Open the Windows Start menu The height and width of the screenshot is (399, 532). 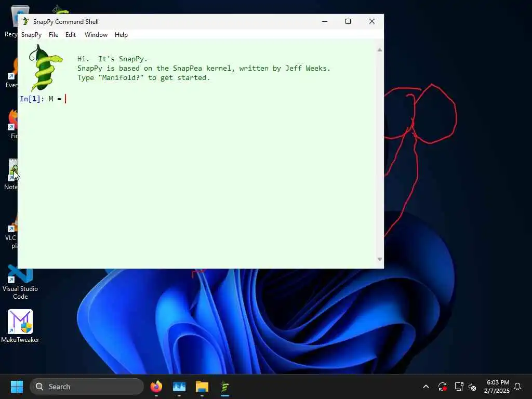click(x=17, y=387)
